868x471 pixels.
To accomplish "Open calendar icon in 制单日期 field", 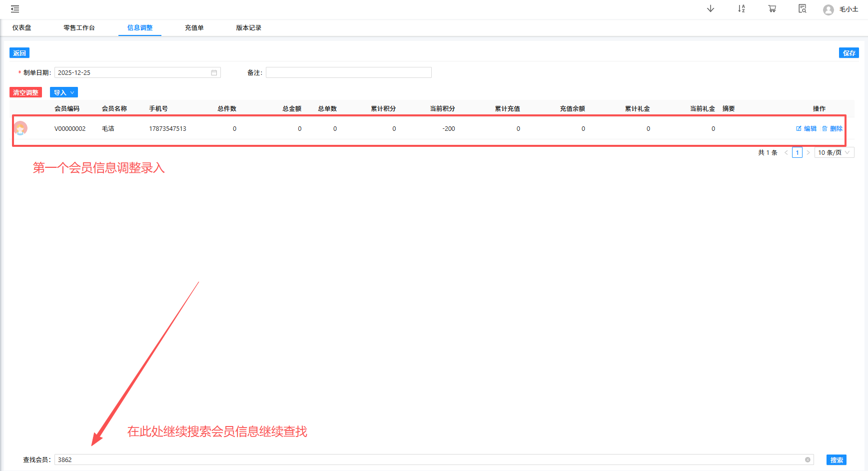I will (214, 73).
